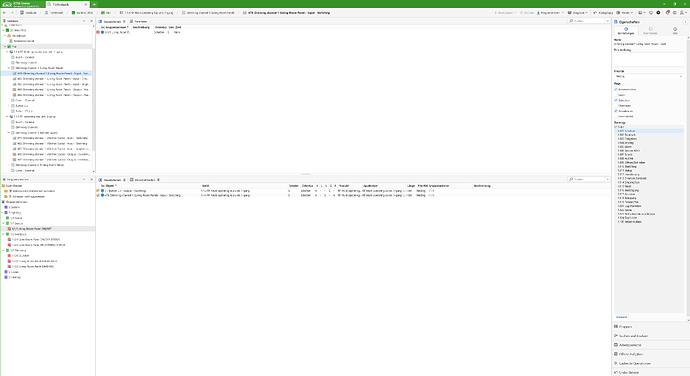Viewport: 690px width, 376px height.
Task: Select the upper Gruppenadressen tab
Action: tap(112, 21)
